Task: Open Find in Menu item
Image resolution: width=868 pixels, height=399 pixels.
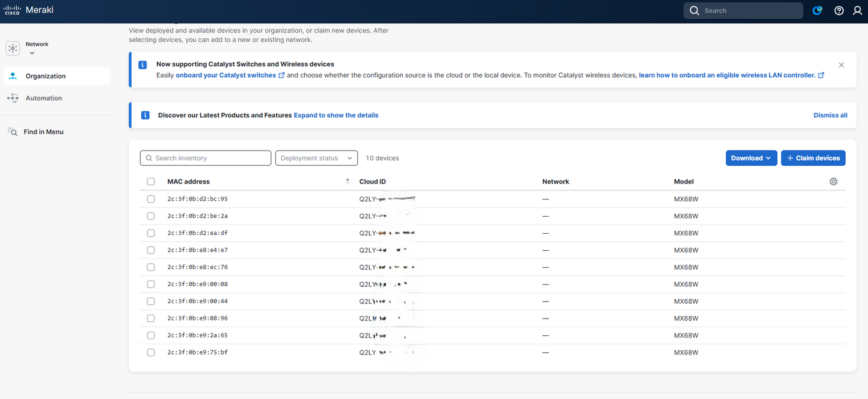Action: point(43,132)
